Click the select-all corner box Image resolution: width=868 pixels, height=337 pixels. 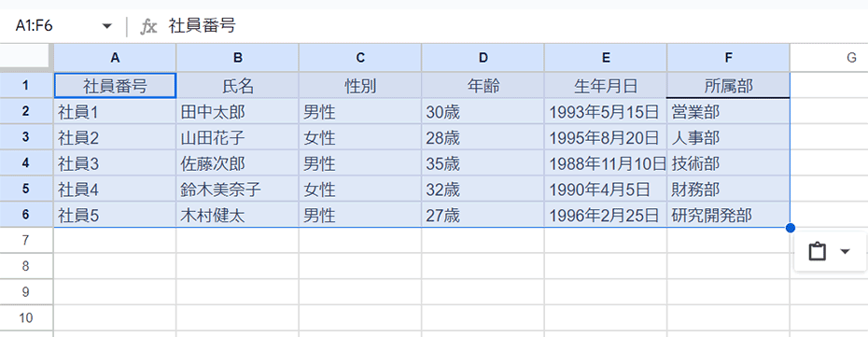26,58
